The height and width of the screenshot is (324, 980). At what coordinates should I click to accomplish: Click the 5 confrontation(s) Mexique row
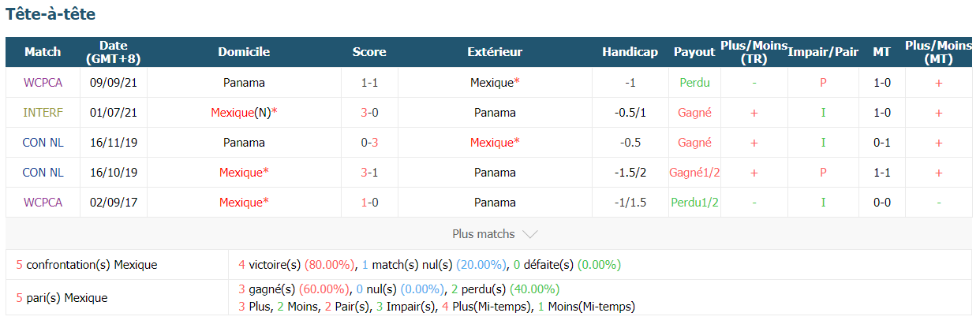coord(488,265)
